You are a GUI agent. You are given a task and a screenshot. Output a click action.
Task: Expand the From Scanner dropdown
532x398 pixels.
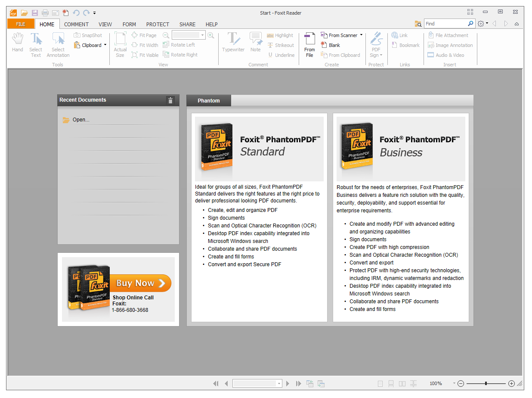click(361, 35)
